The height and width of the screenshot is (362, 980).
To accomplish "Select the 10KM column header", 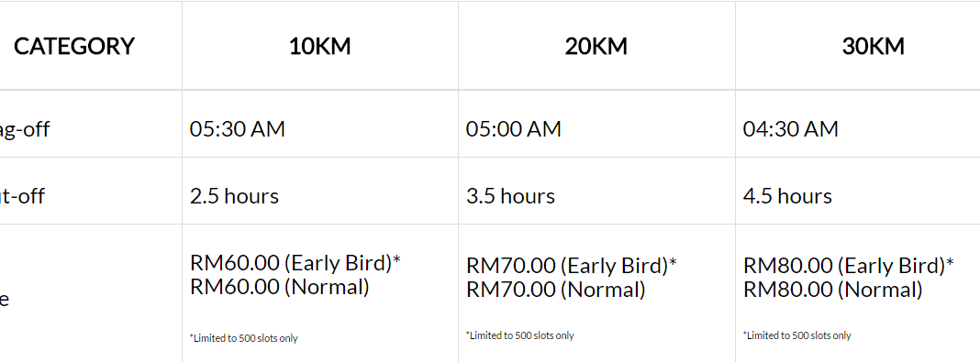I will (319, 46).
